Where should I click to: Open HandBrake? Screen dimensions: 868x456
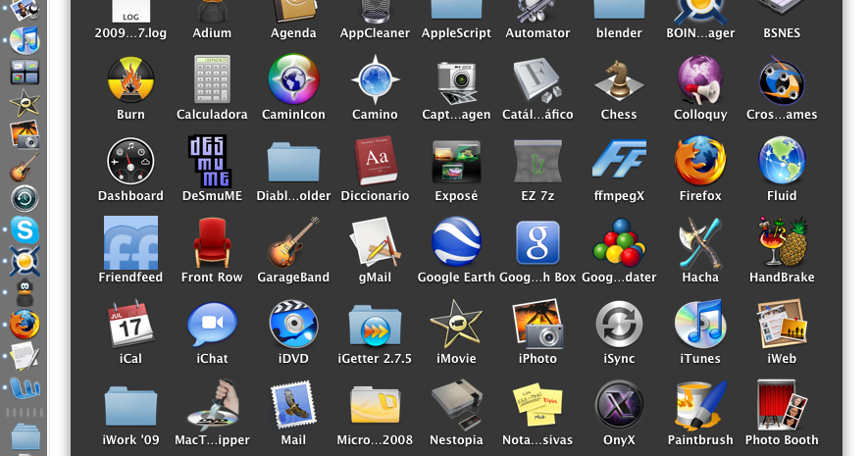782,242
